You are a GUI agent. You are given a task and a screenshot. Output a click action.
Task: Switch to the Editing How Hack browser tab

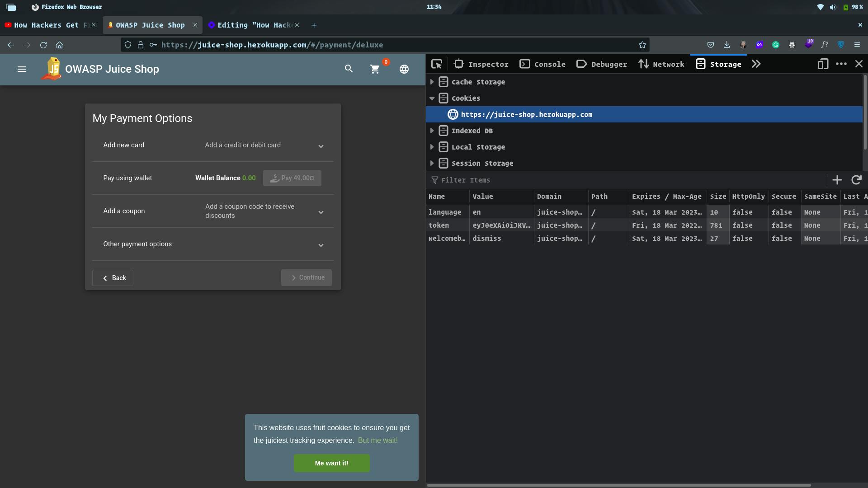click(251, 25)
